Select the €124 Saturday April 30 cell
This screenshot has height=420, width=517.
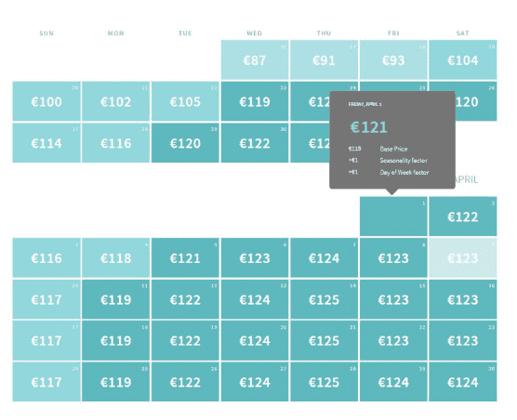click(x=463, y=382)
